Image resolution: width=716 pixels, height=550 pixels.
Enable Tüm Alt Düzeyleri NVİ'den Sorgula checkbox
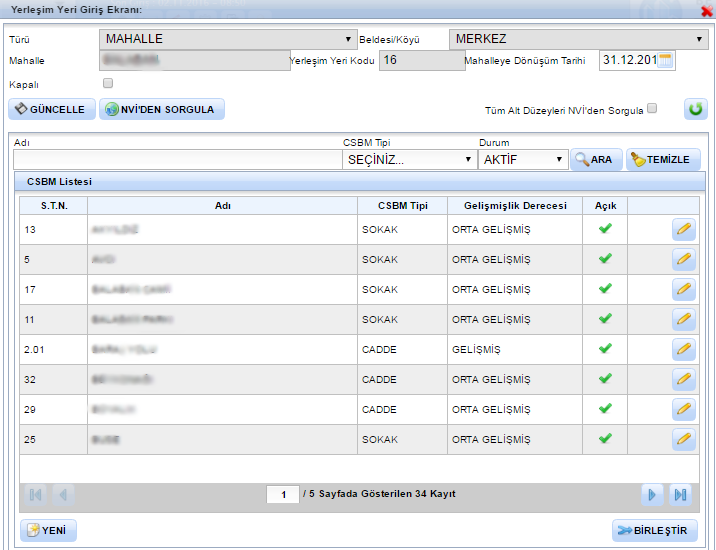652,108
